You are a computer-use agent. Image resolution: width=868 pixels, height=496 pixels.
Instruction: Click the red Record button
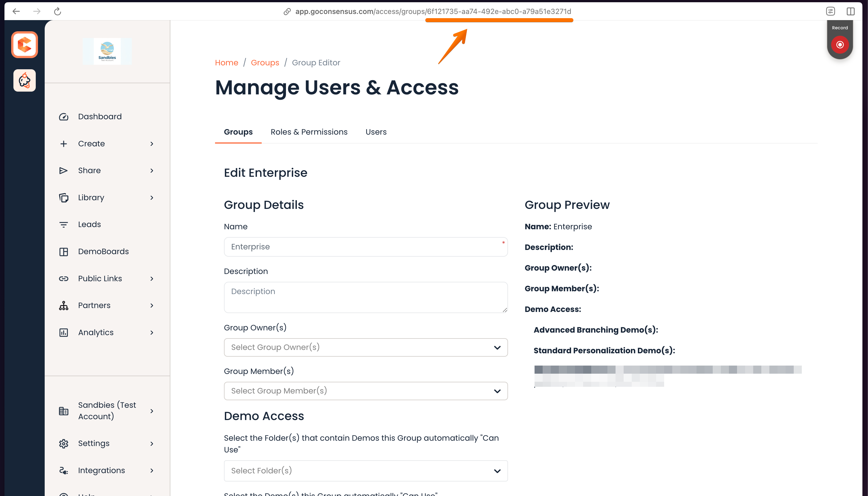(840, 45)
